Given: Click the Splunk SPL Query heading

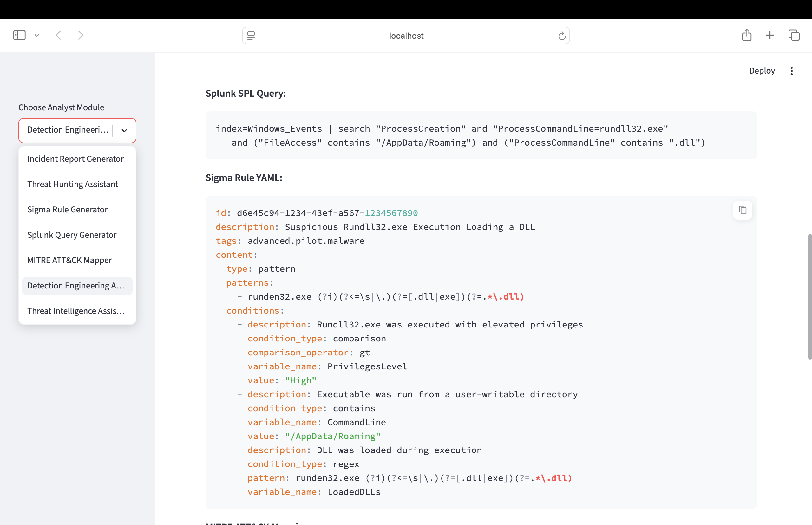Looking at the screenshot, I should tap(246, 94).
